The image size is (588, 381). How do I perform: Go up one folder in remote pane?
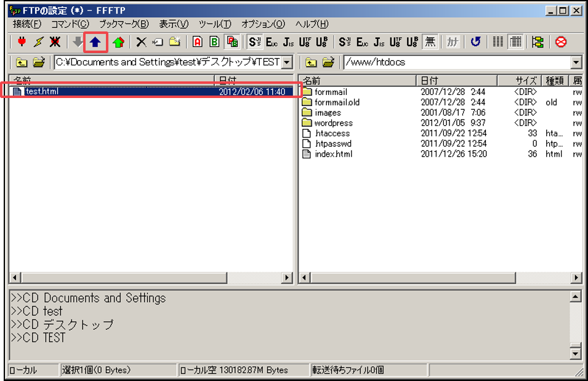click(x=311, y=62)
